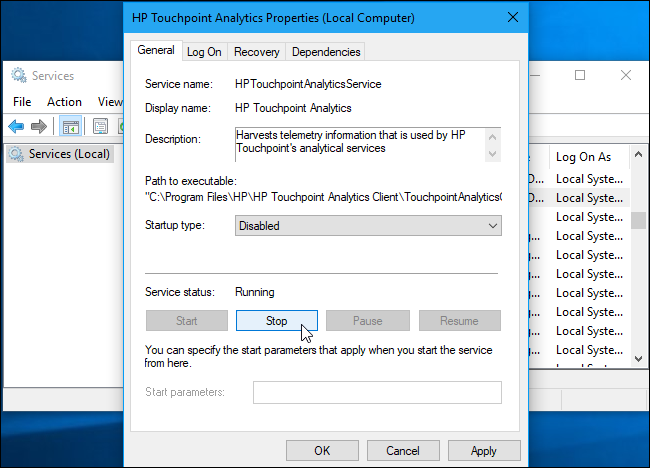Open the File menu
Screen dimensions: 650x468
click(x=22, y=101)
